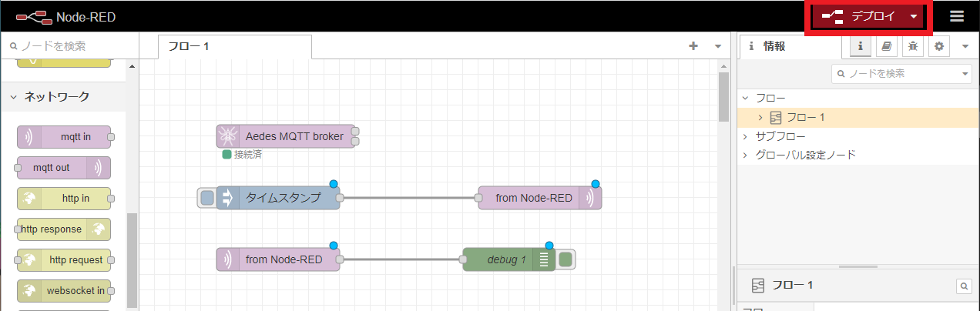Open the help book sidebar icon
980x311 pixels.
click(x=887, y=46)
